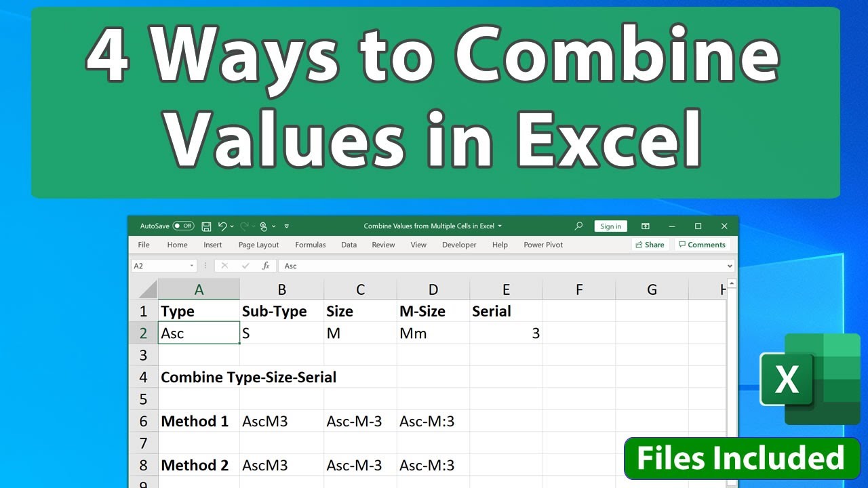Click the 'Files Included' badge
The height and width of the screenshot is (488, 868).
pos(742,459)
